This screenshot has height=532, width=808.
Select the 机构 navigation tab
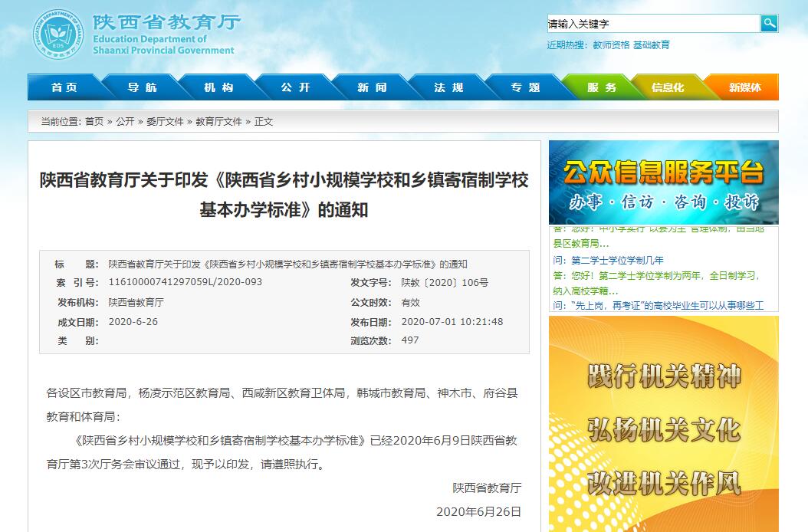click(x=218, y=87)
